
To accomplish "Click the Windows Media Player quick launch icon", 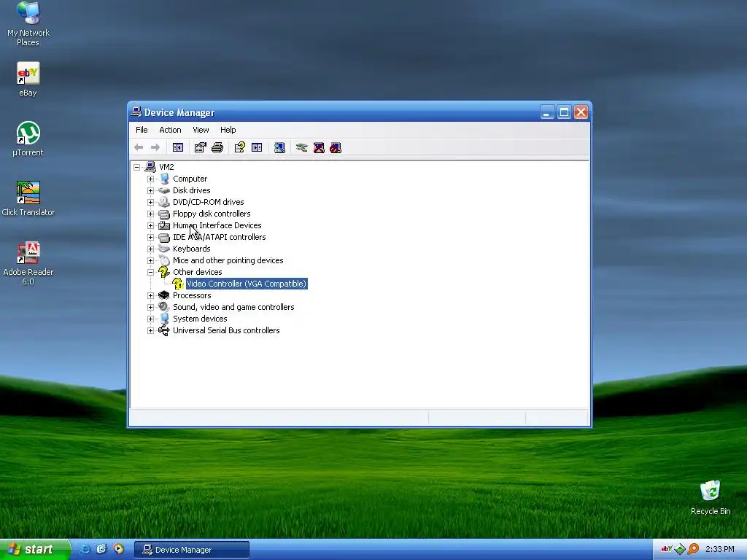I will [x=118, y=549].
